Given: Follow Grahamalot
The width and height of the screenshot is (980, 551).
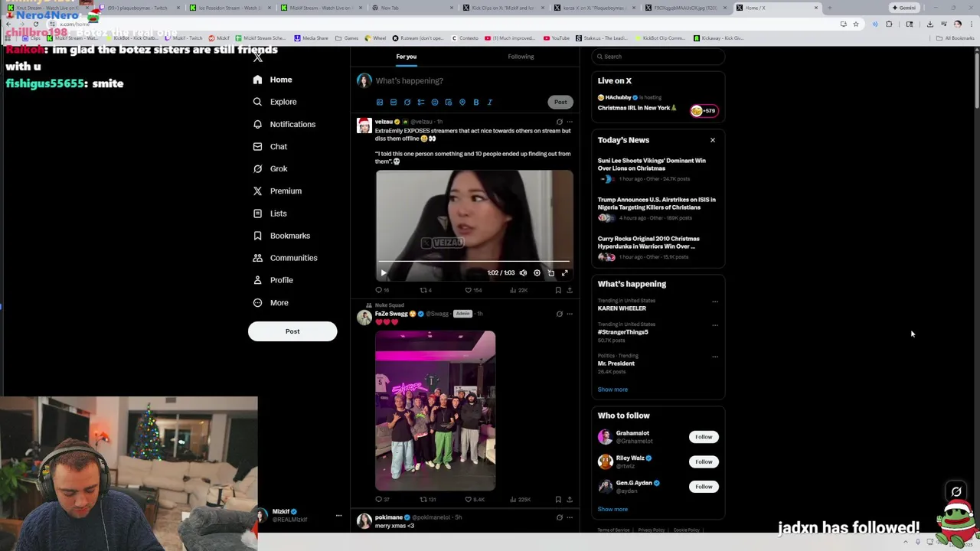Looking at the screenshot, I should (x=704, y=437).
